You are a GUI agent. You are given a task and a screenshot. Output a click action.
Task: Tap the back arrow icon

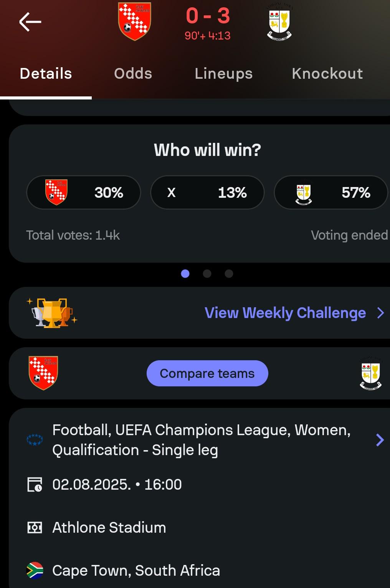(30, 22)
